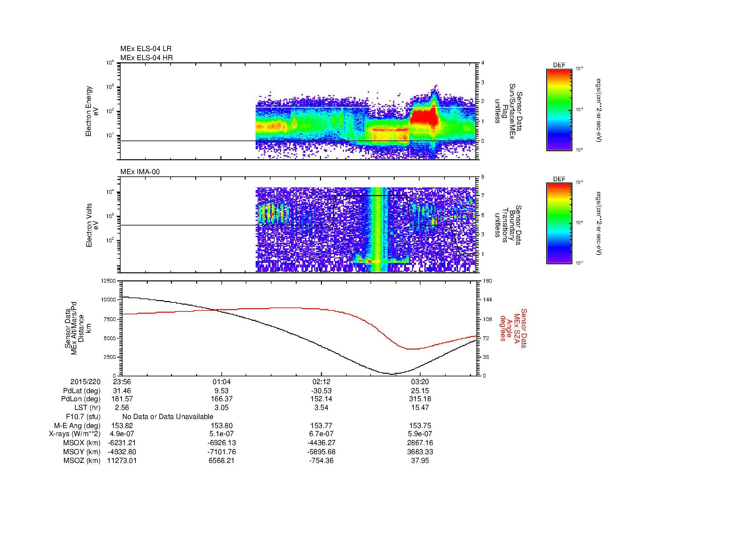Click the 'MSOY (km)' row label
756x534 pixels.
pos(82,452)
